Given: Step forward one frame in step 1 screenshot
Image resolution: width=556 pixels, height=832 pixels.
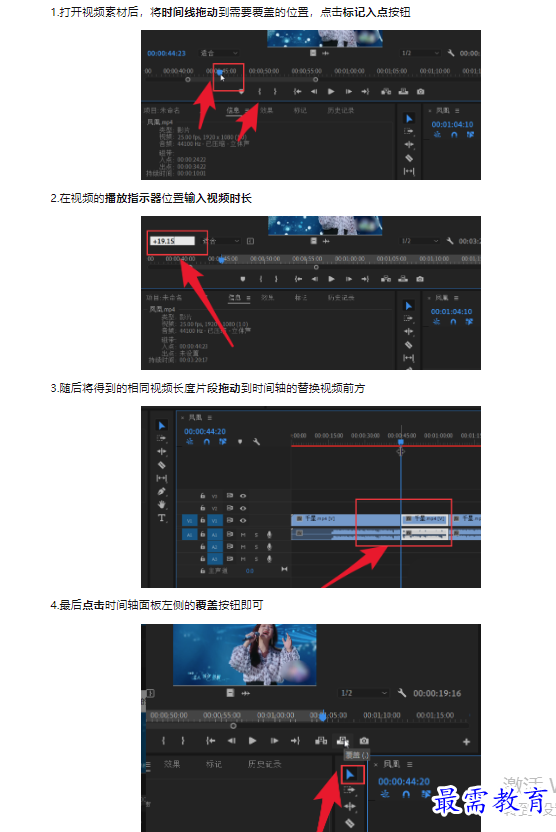Looking at the screenshot, I should (x=349, y=91).
